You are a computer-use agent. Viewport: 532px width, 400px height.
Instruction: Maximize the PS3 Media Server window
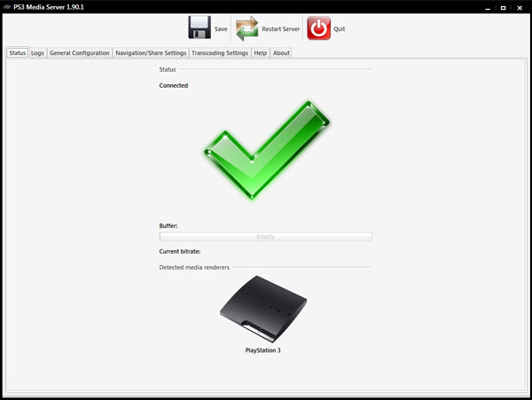pos(504,7)
